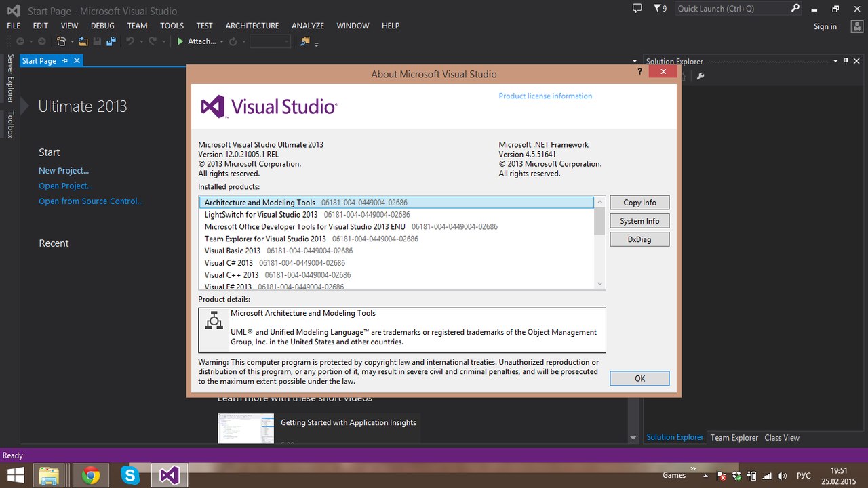
Task: Open the Product license information link
Action: coord(545,96)
